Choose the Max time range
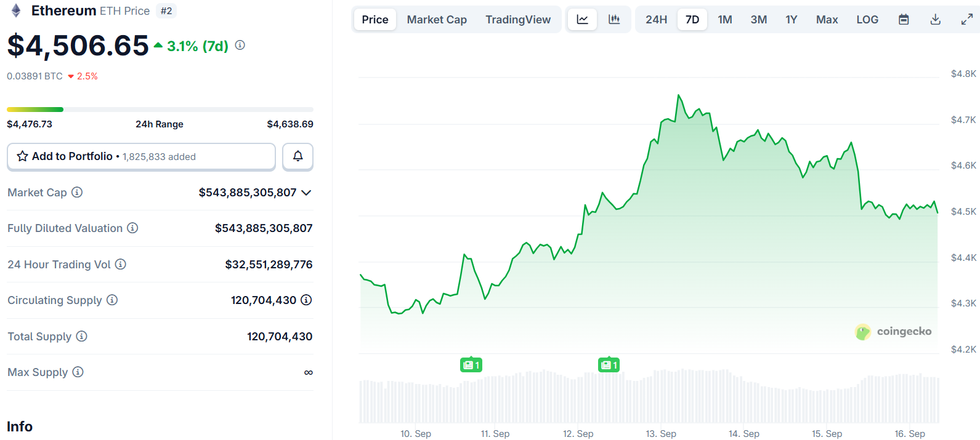Screen dimensions: 980x440 click(x=827, y=20)
